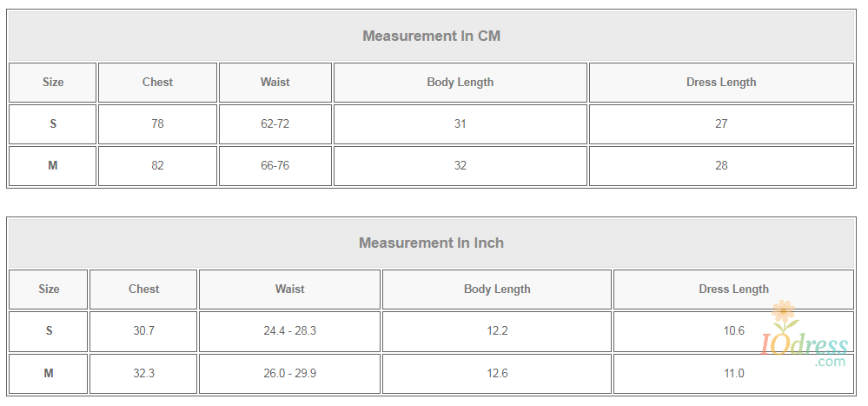Viewport: 868px width, 406px height.
Task: Click the Waist header in Inch table
Action: (289, 290)
